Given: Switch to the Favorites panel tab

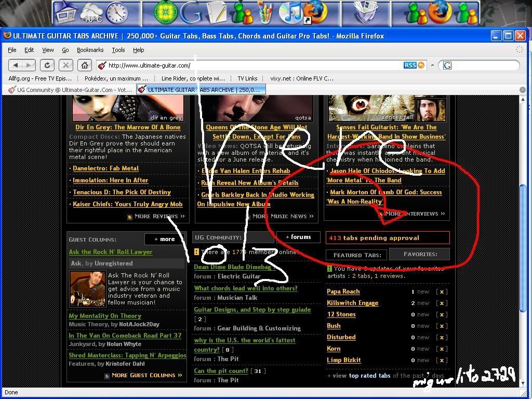Looking at the screenshot, I should coord(420,254).
